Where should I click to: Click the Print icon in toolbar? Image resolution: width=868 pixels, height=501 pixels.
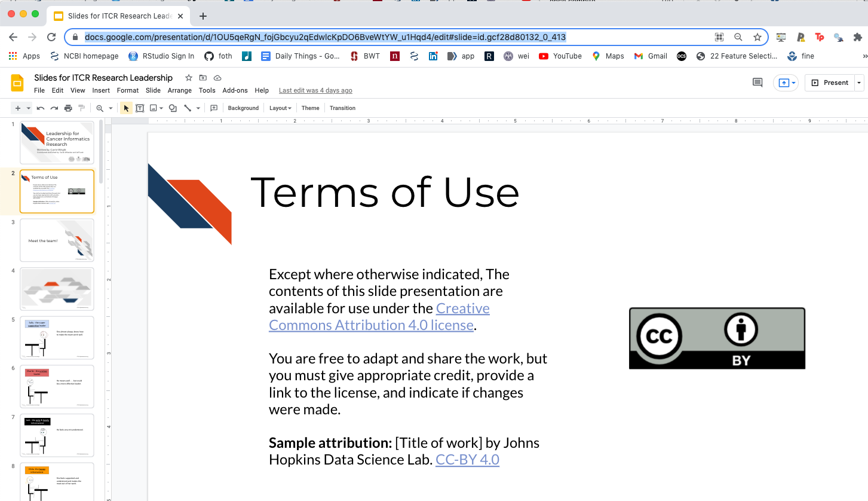click(x=68, y=108)
